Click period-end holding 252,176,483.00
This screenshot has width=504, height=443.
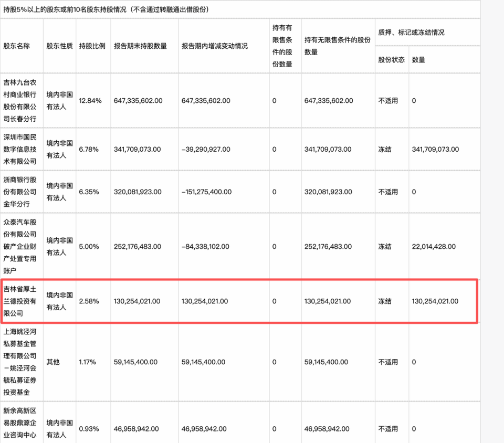pyautogui.click(x=137, y=246)
